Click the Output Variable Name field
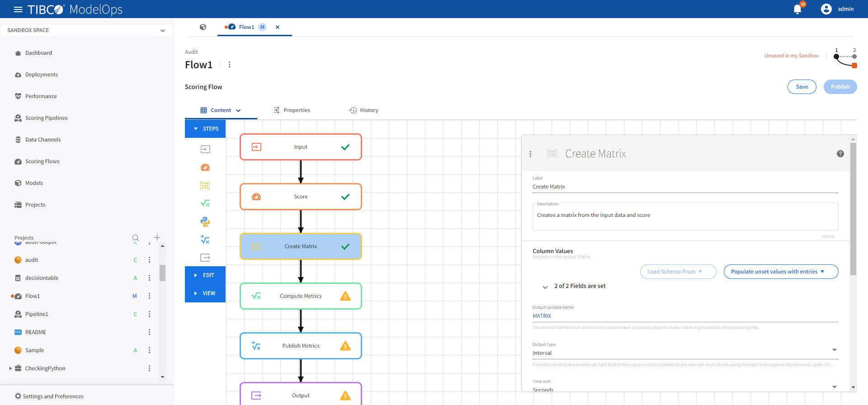This screenshot has width=868, height=405. click(685, 316)
